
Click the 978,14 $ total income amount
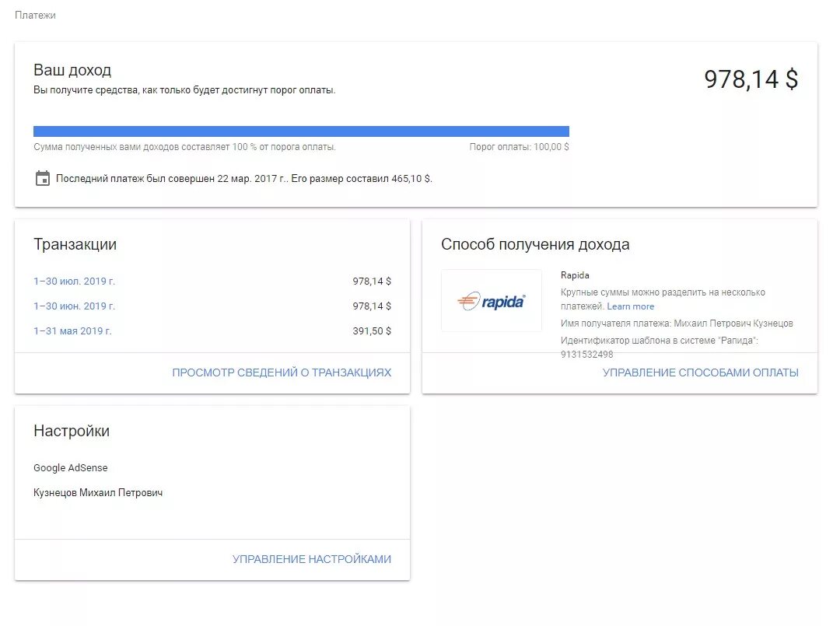click(x=751, y=79)
